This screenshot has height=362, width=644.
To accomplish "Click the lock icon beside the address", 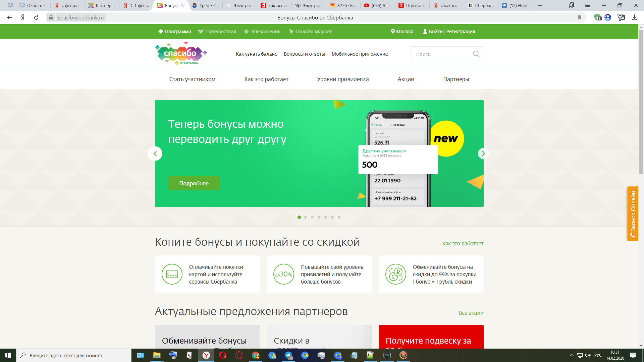I will coord(51,17).
